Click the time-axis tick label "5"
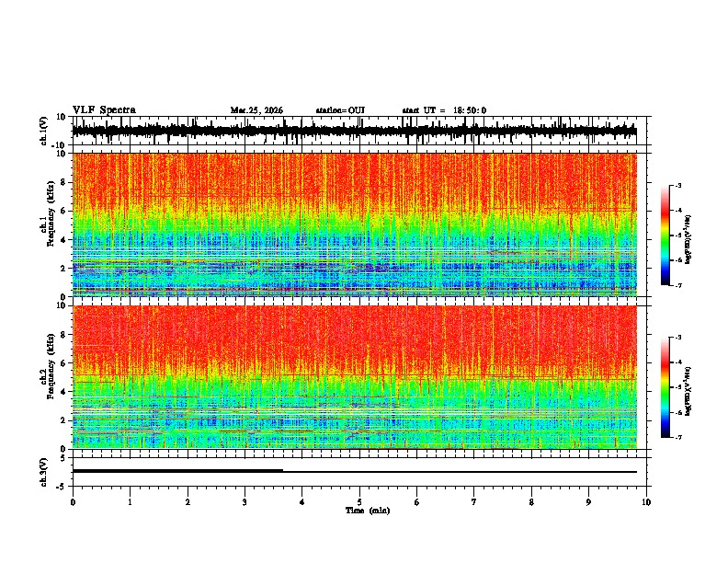 click(x=359, y=502)
